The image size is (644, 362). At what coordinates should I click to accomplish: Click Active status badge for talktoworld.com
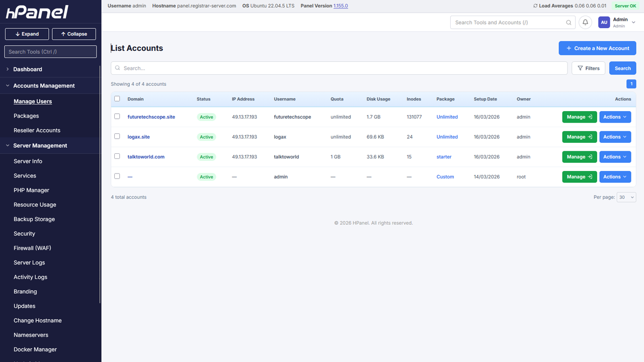206,157
